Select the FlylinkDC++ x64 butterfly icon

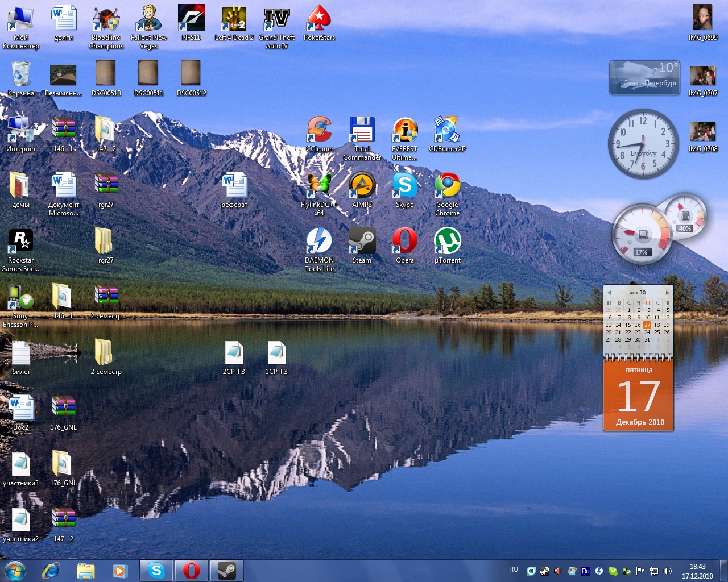pyautogui.click(x=319, y=194)
